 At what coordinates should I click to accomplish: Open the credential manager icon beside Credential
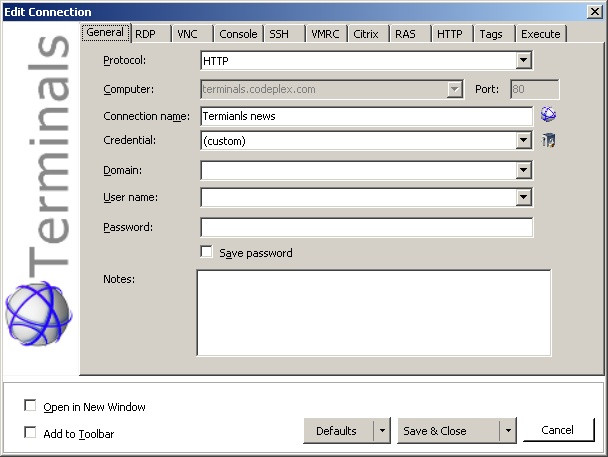548,140
